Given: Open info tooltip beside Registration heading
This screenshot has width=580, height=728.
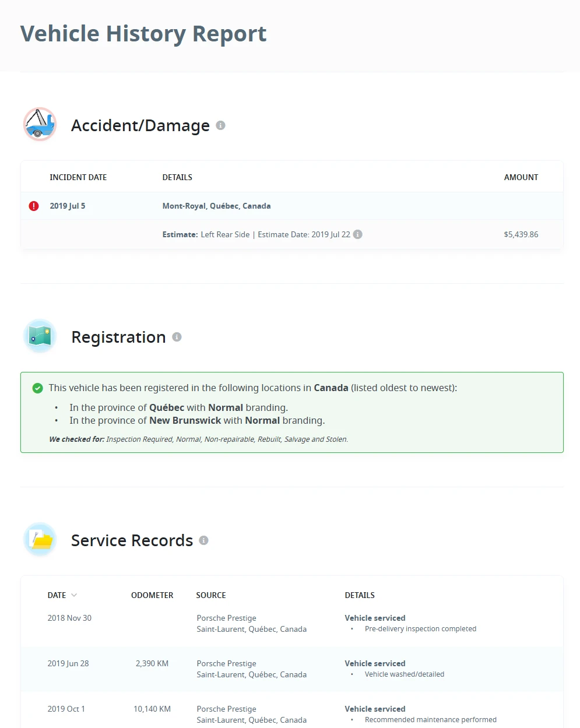Looking at the screenshot, I should 177,337.
